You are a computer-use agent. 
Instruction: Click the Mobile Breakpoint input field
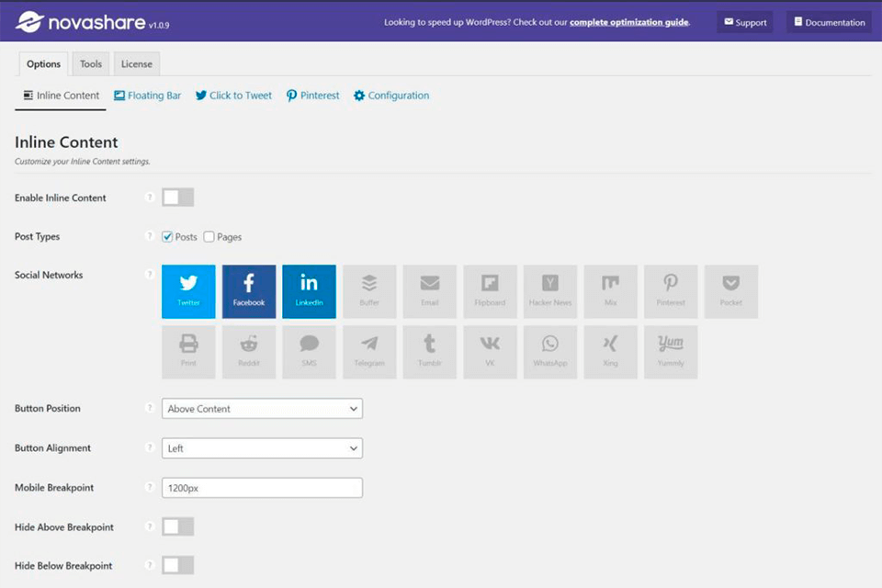click(x=262, y=488)
